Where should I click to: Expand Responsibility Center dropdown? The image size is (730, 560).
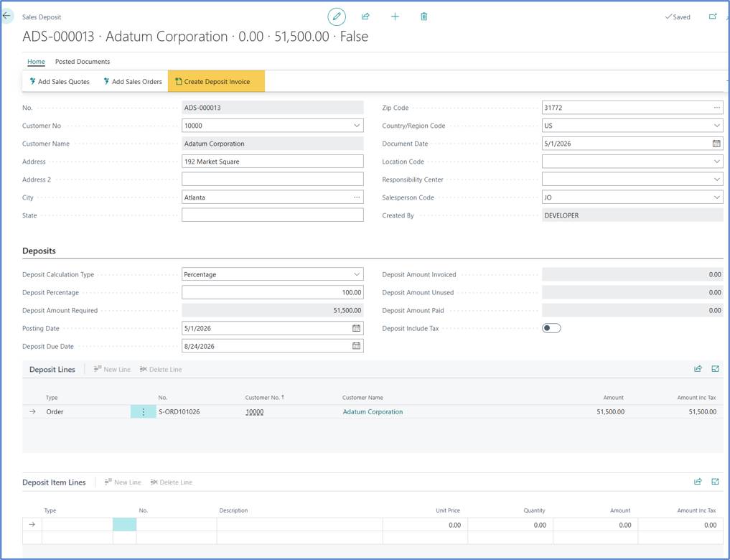tap(716, 179)
